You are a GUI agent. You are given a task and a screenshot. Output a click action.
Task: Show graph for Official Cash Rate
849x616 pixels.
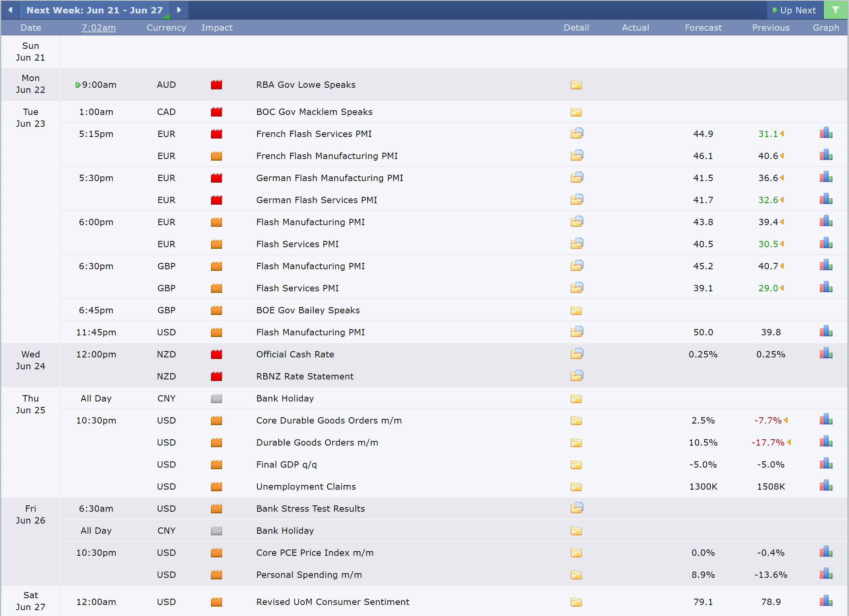coord(826,353)
